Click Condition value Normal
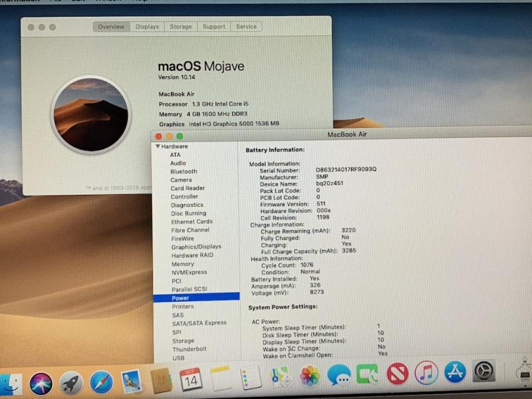 click(310, 271)
